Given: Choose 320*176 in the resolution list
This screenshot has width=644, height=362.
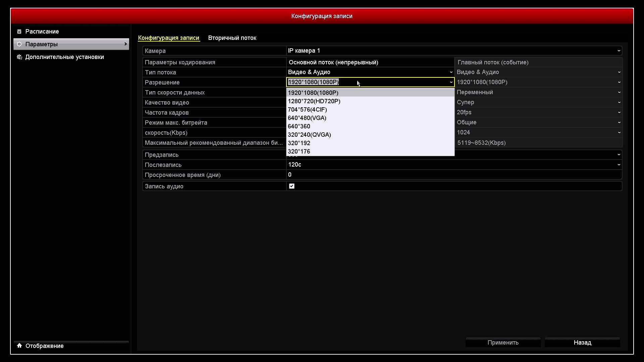Looking at the screenshot, I should coord(370,152).
